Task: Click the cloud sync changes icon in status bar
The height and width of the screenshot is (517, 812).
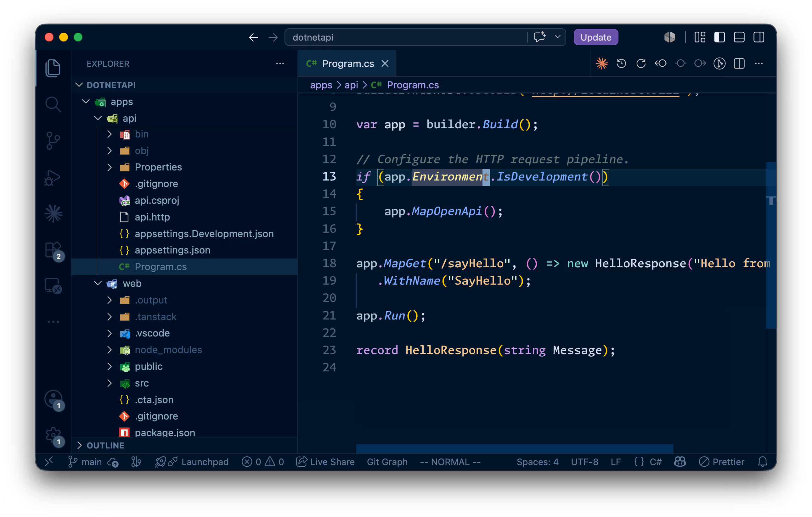Action: [x=113, y=462]
